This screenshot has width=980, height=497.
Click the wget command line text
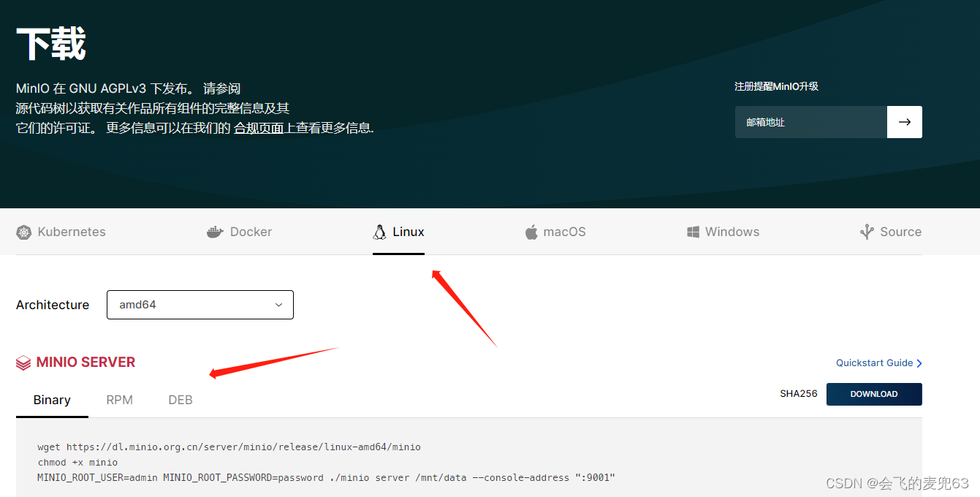pos(229,447)
